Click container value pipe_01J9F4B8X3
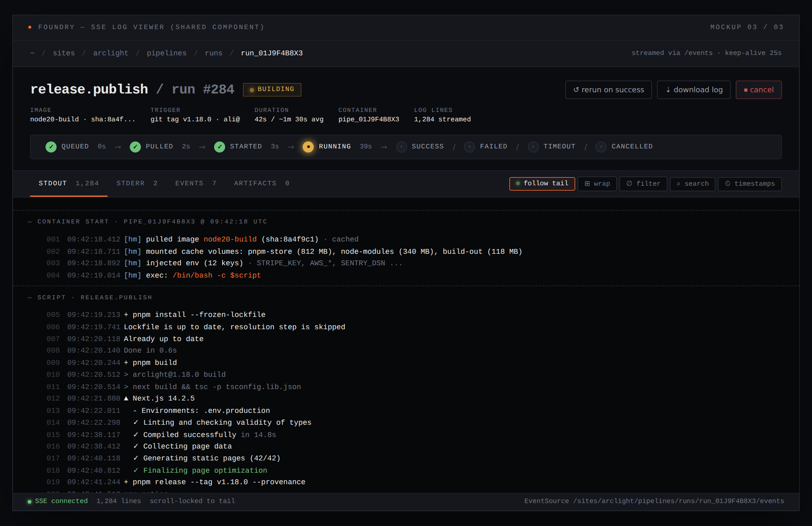 click(x=369, y=119)
